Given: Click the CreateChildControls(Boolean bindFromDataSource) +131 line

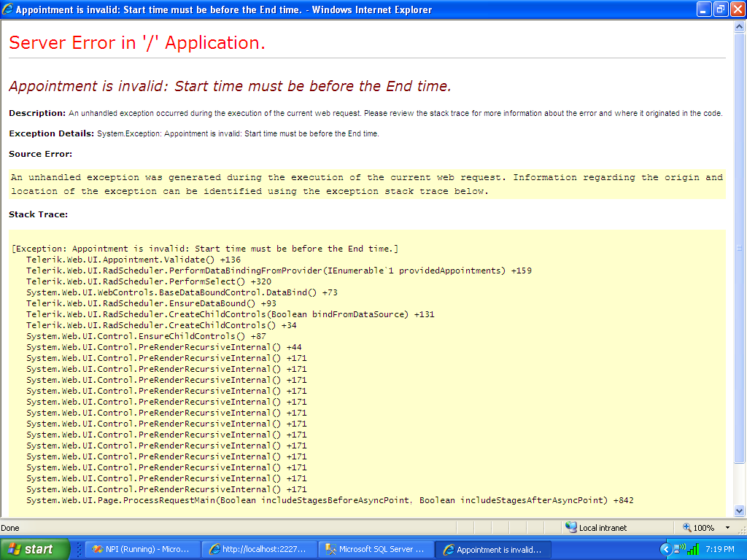Looking at the screenshot, I should tap(230, 314).
